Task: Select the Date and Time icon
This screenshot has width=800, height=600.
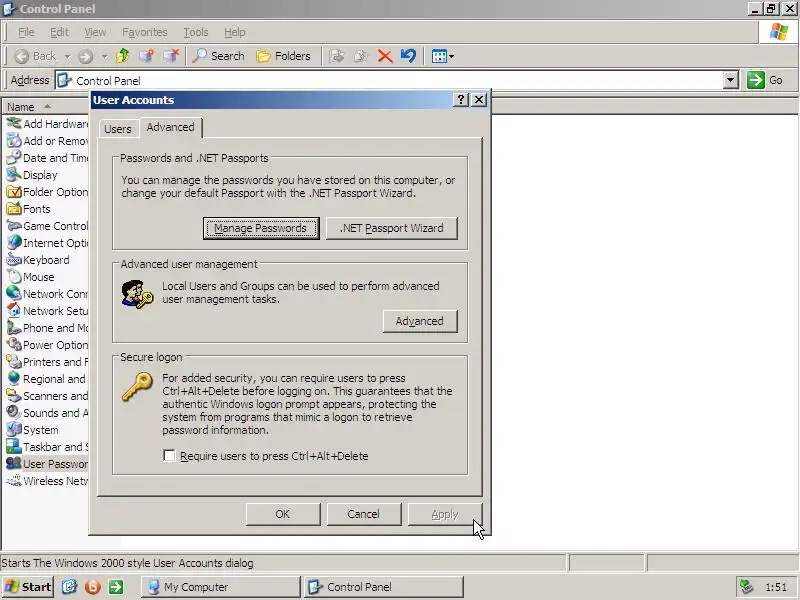Action: click(x=14, y=158)
